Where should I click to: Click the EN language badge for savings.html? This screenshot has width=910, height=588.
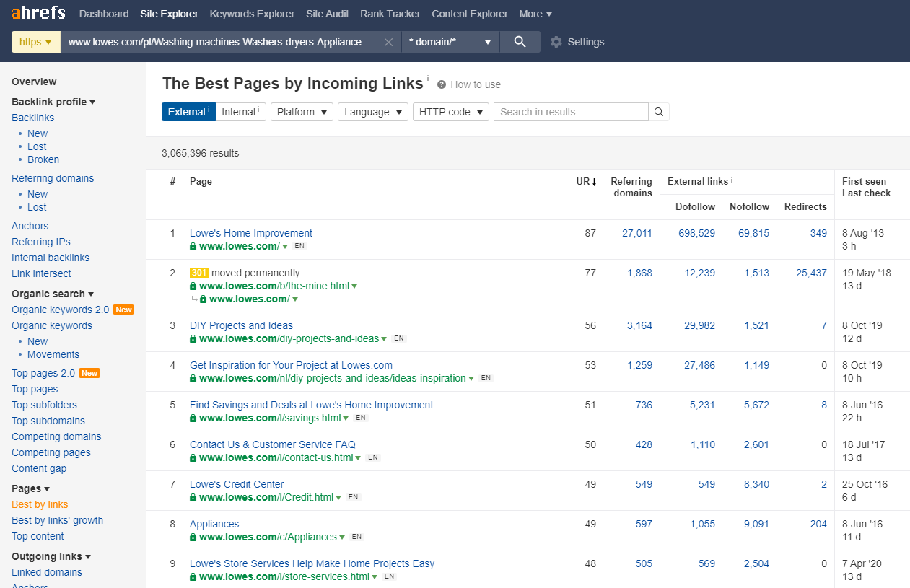coord(361,418)
